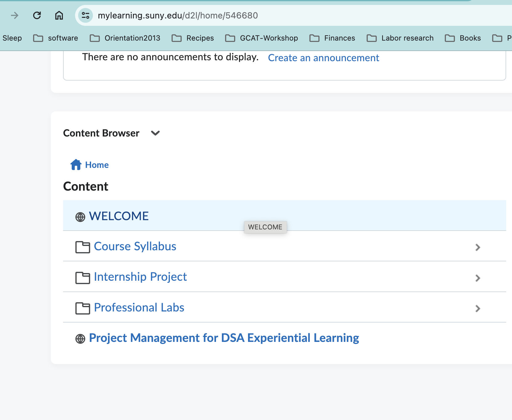Open the Professional Labs module
Screen dimensions: 512x420
139,307
